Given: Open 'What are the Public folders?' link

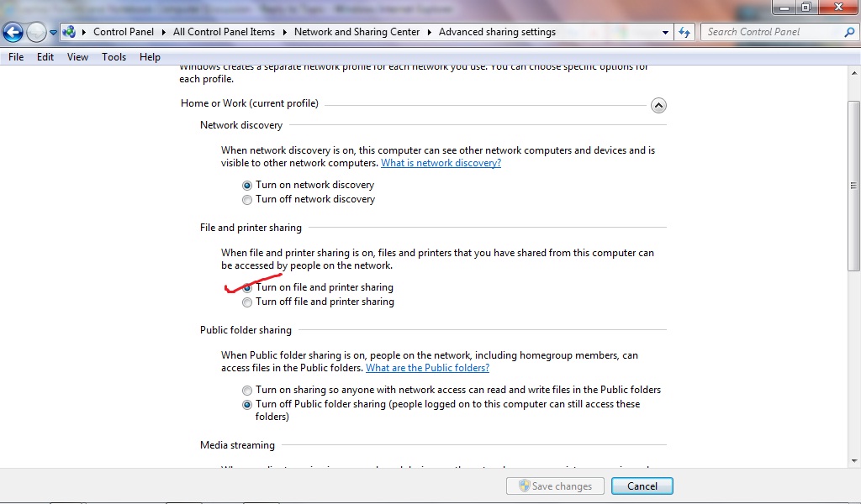Looking at the screenshot, I should pyautogui.click(x=427, y=368).
